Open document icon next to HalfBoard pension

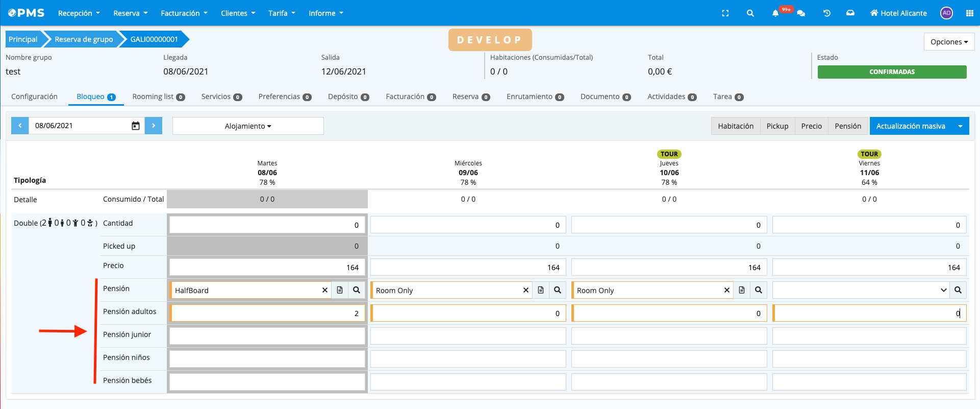click(x=340, y=290)
